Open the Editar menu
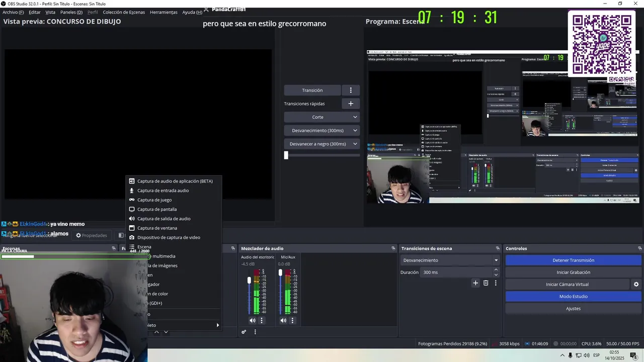Screen dimensions: 644x362 tap(35, 12)
